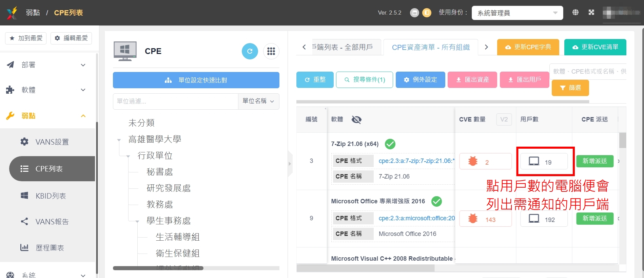
Task: Click the table horizontal scrollbar thumb
Action: [x=366, y=268]
